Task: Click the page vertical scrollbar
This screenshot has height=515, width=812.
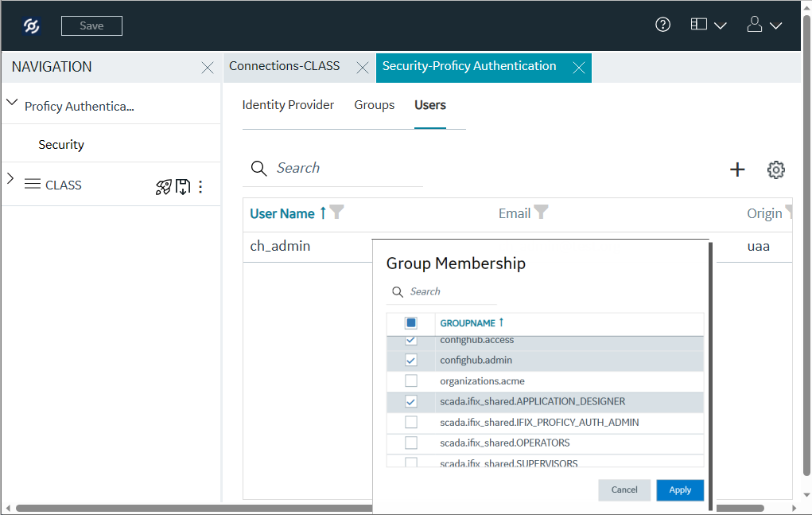Action: pyautogui.click(x=806, y=246)
